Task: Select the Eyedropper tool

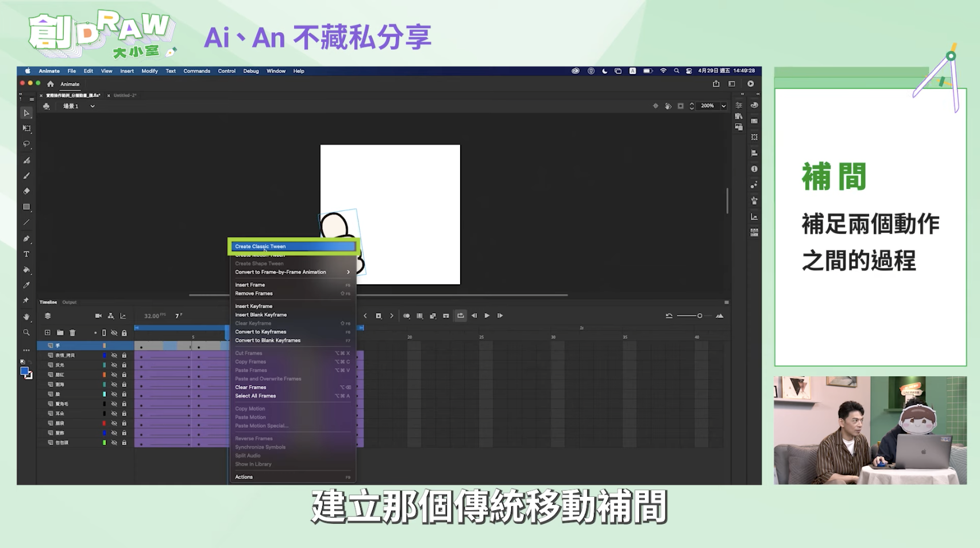Action: 26,285
